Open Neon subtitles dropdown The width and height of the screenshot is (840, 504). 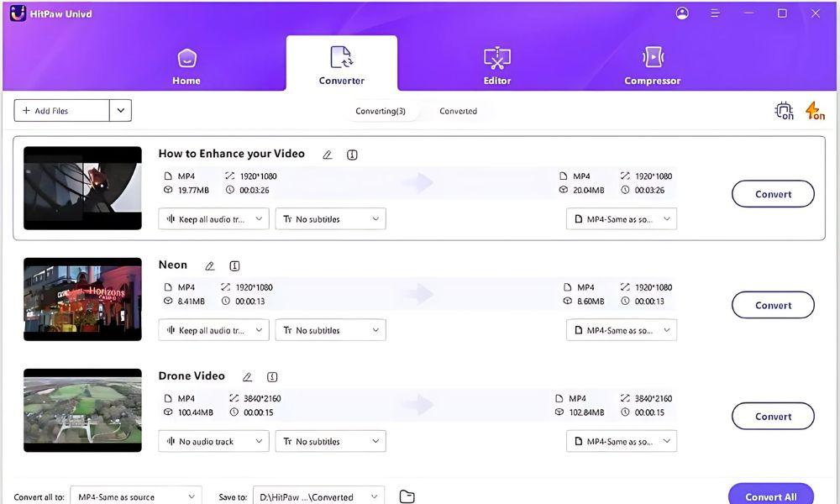[x=330, y=330]
